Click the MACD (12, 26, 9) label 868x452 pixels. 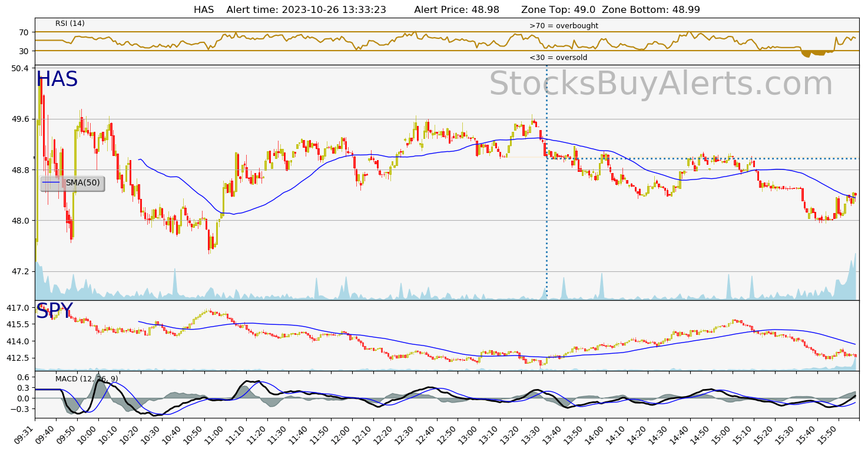coord(87,379)
